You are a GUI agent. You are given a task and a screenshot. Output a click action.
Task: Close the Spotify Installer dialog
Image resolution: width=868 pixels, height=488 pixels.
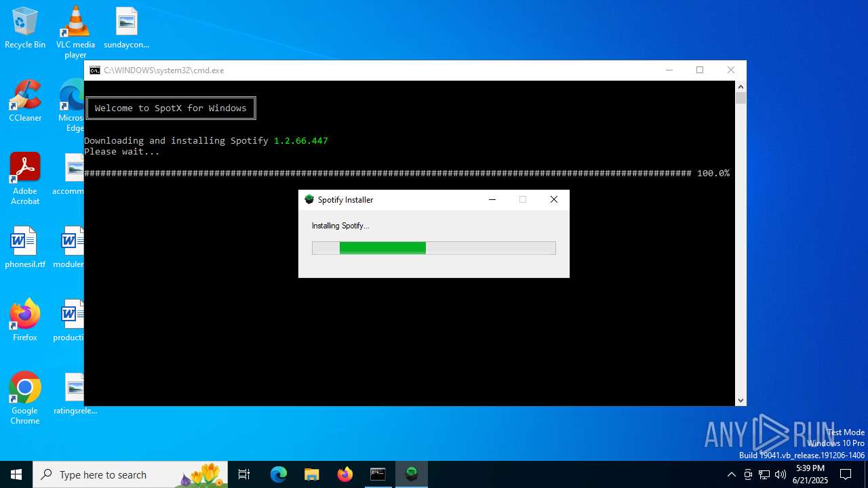(x=554, y=199)
